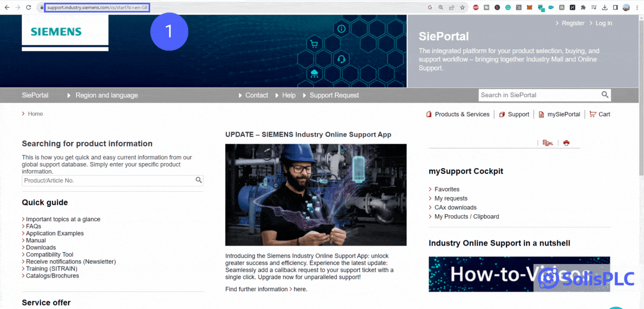This screenshot has height=309, width=644.
Task: Open Products & Services section
Action: (x=462, y=114)
